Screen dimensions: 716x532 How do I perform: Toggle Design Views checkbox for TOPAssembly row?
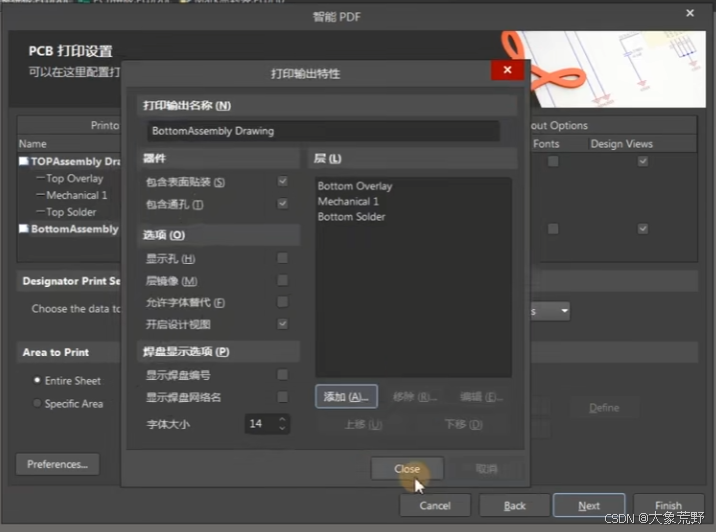click(x=642, y=161)
